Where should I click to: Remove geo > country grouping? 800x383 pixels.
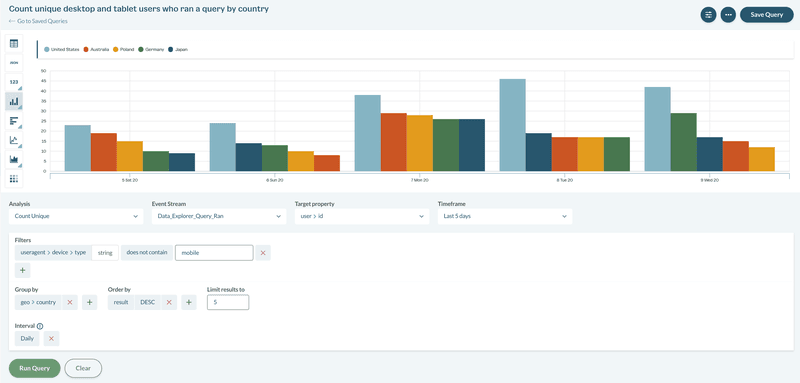pyautogui.click(x=70, y=302)
